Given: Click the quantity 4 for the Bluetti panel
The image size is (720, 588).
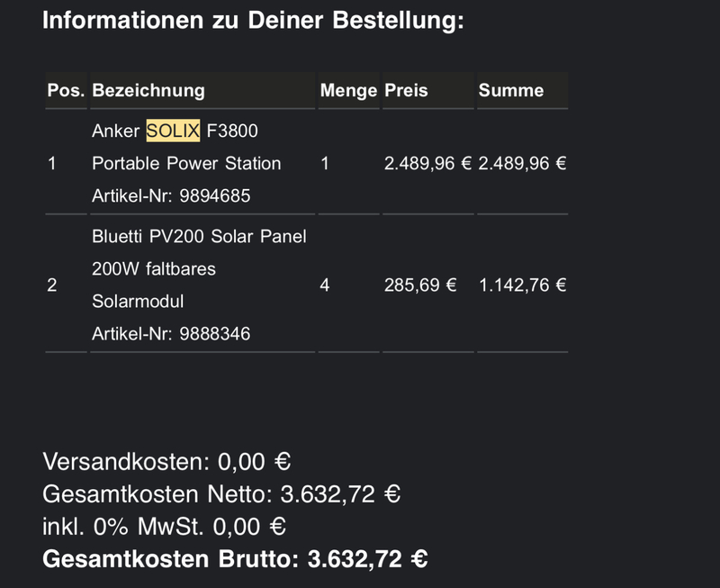Looking at the screenshot, I should click(325, 285).
